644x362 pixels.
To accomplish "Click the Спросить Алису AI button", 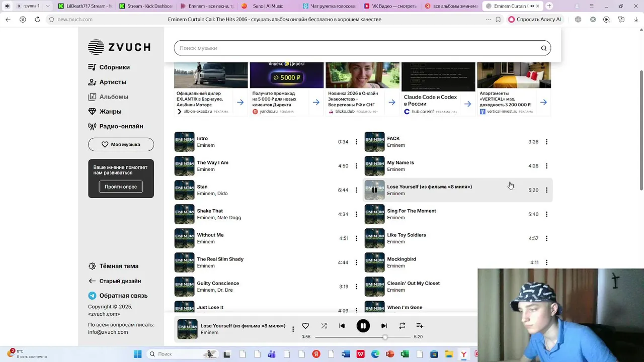I will pyautogui.click(x=534, y=19).
